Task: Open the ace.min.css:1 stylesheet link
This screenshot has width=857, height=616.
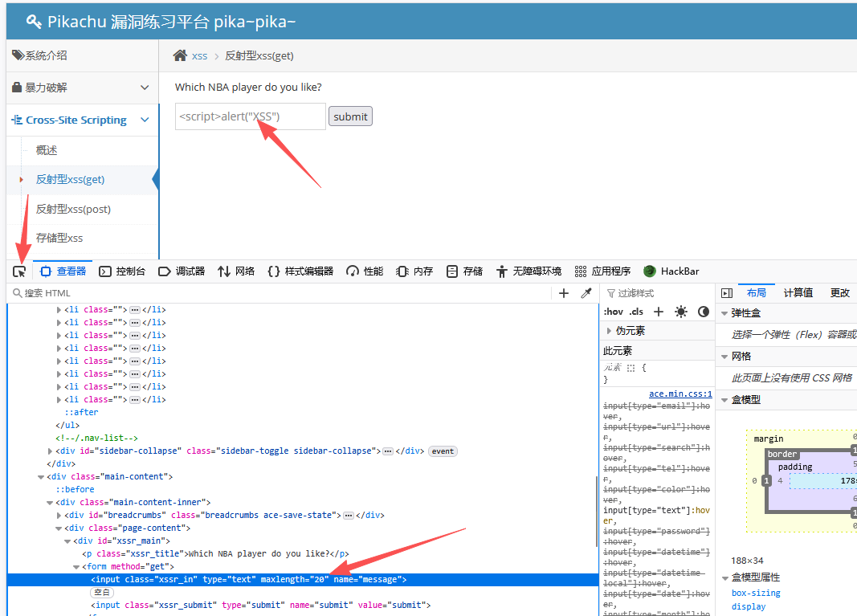Action: coord(680,394)
